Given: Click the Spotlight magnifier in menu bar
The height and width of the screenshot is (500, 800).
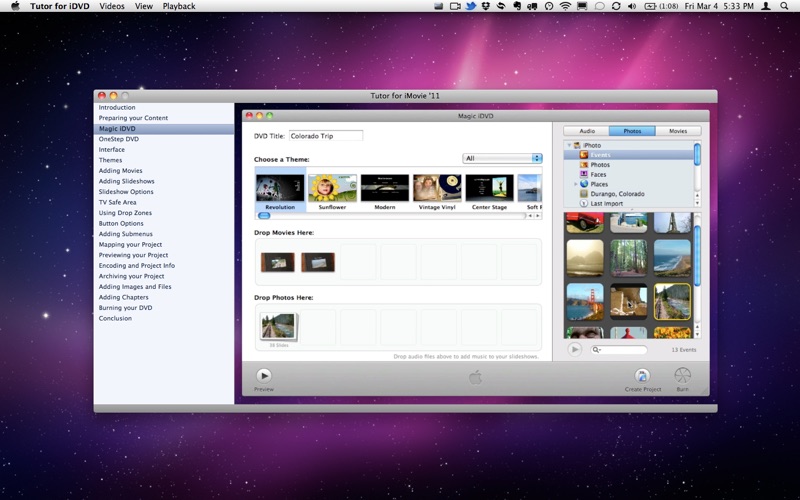Looking at the screenshot, I should (785, 6).
